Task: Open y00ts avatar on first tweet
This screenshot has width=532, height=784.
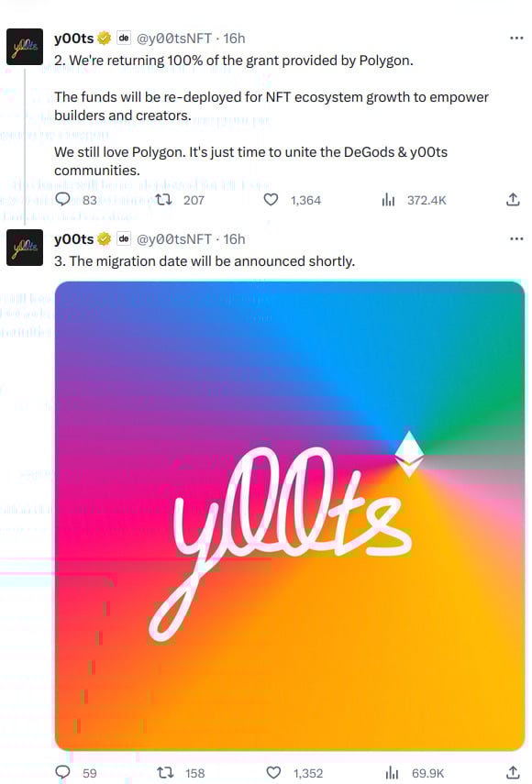Action: coord(25,47)
